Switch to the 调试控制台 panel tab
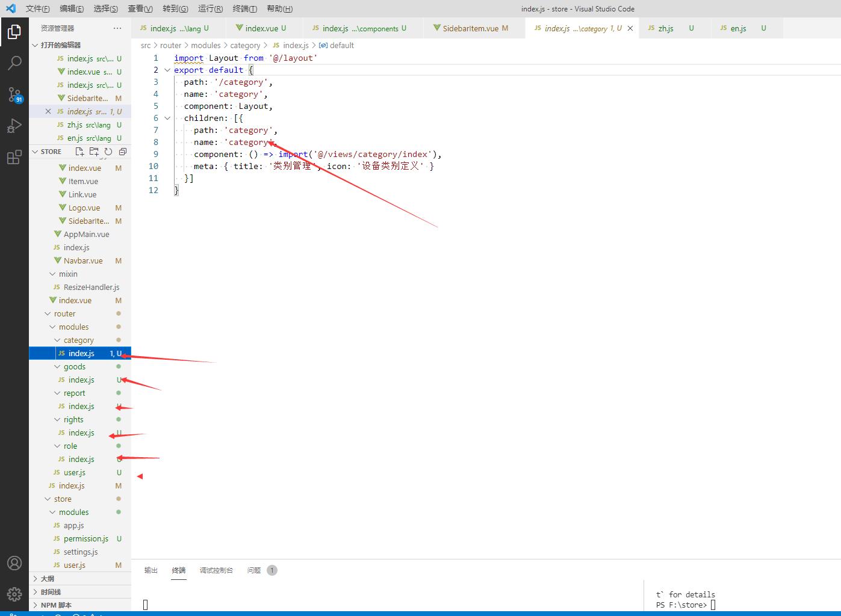841x616 pixels. coord(216,570)
